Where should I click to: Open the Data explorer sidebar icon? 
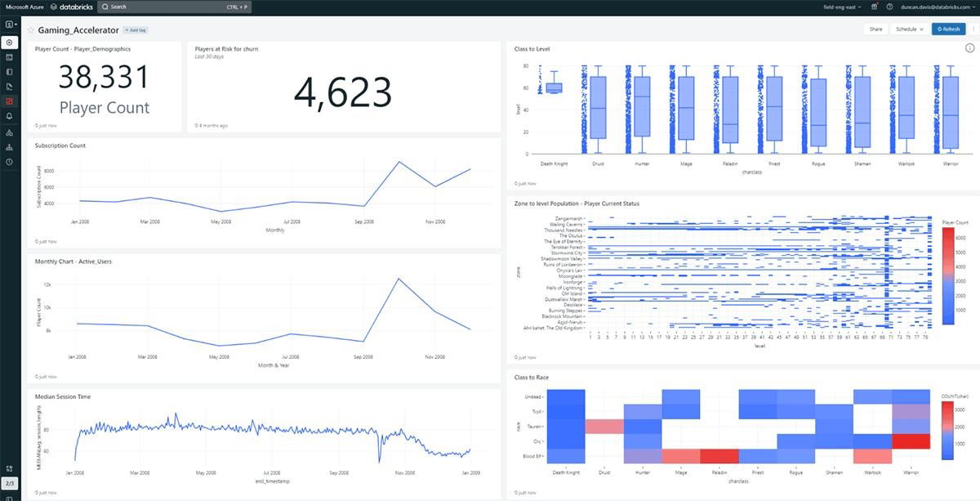pyautogui.click(x=10, y=132)
